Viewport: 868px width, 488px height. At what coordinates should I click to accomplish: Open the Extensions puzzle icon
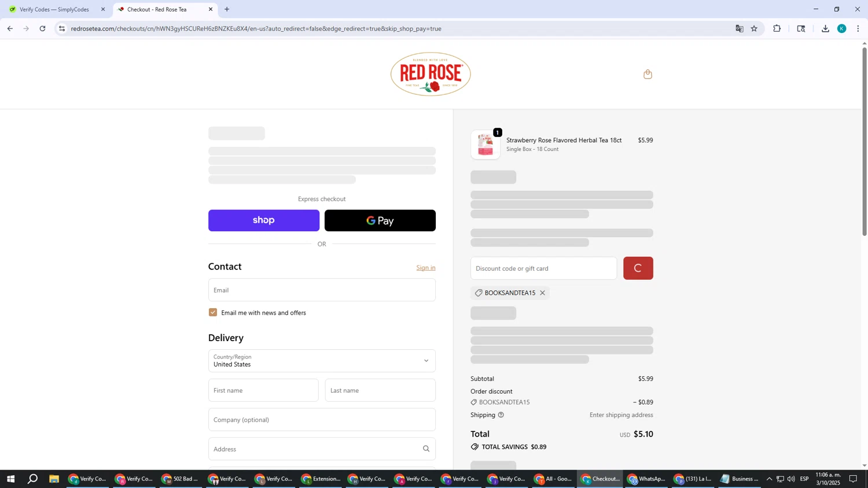[777, 28]
